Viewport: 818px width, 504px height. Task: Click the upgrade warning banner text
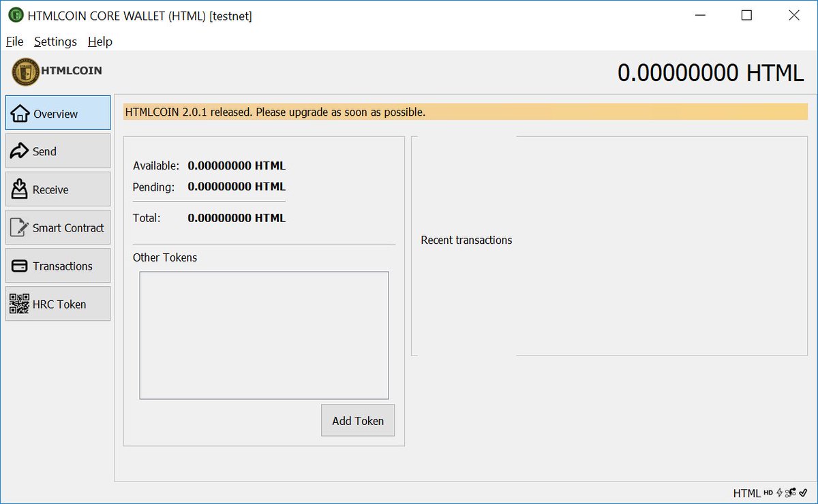pyautogui.click(x=275, y=112)
